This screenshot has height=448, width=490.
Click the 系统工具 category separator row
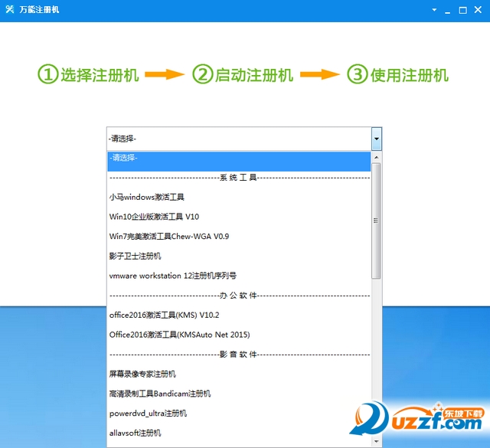point(239,178)
